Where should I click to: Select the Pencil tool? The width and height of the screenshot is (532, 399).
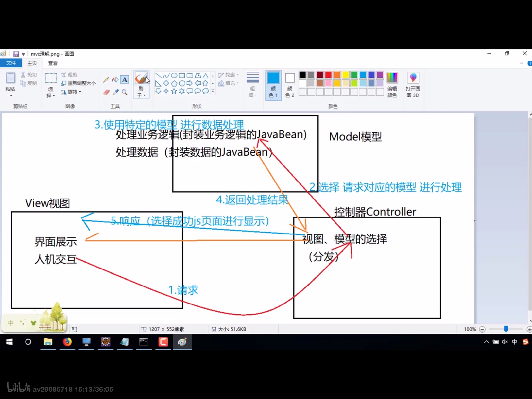click(x=106, y=79)
